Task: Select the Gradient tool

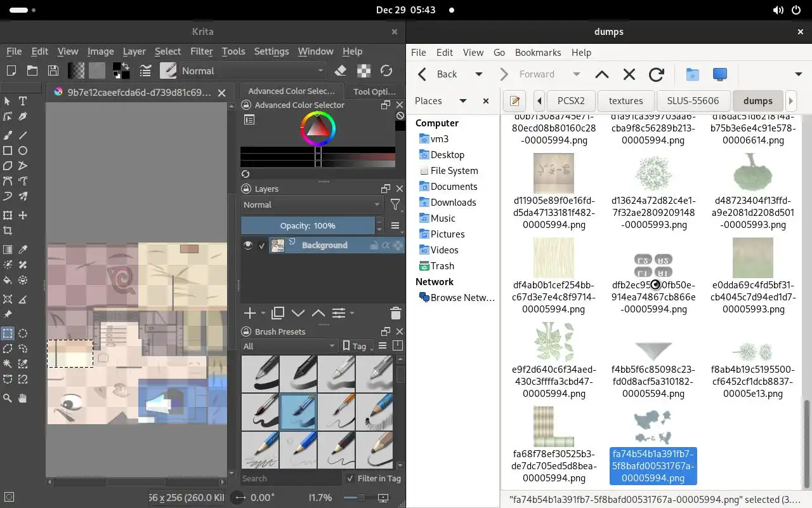Action: (8, 250)
